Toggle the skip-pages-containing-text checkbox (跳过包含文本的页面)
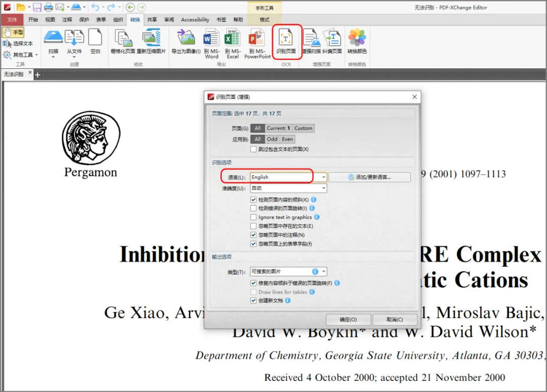The width and height of the screenshot is (547, 392). pos(253,149)
